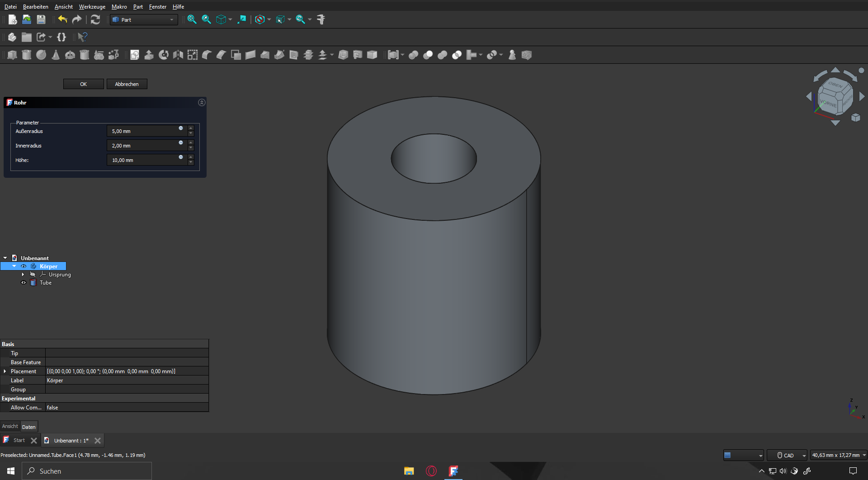Viewport: 868px width, 480px height.
Task: Create a Torus primitive
Action: pyautogui.click(x=71, y=55)
